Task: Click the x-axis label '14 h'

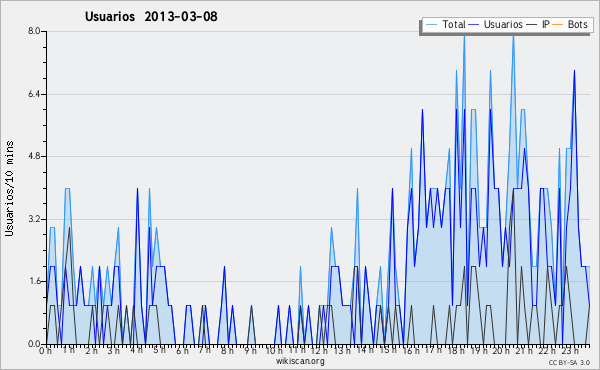Action: coord(365,350)
